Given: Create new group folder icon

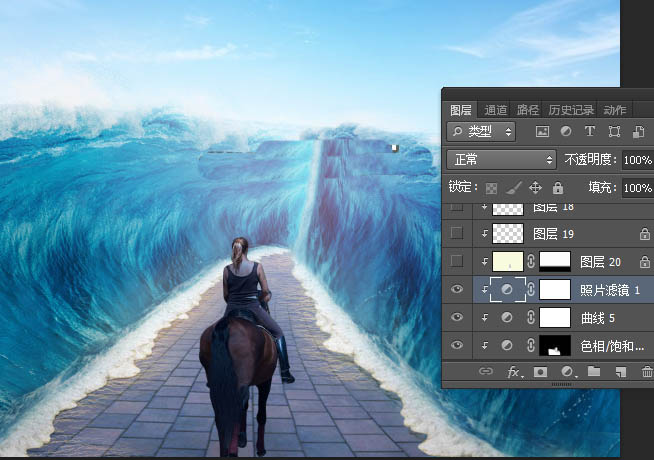Looking at the screenshot, I should [x=594, y=371].
